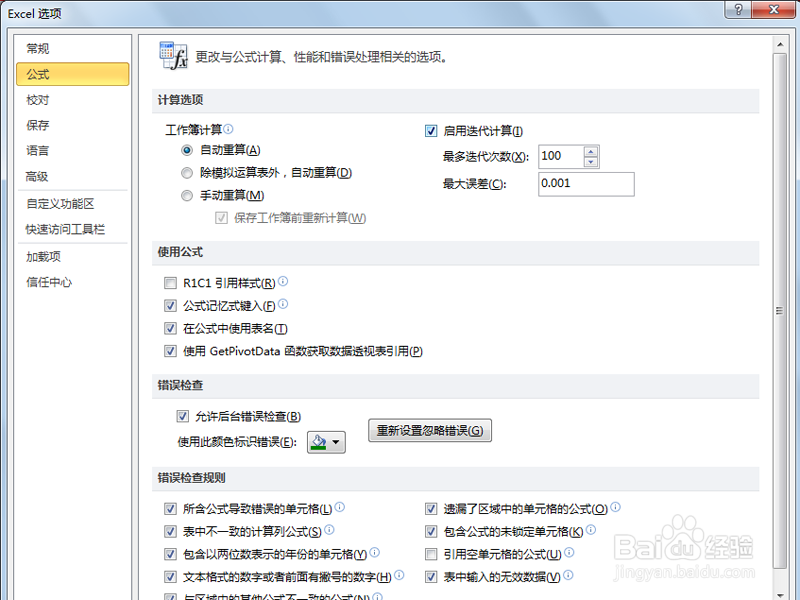The height and width of the screenshot is (600, 800).
Task: Decrease 最多迭代次数 with down spinner
Action: (591, 162)
